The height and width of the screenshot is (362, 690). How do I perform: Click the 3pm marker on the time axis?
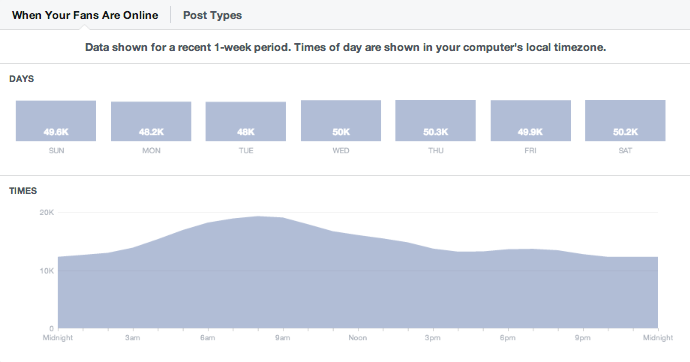point(433,338)
